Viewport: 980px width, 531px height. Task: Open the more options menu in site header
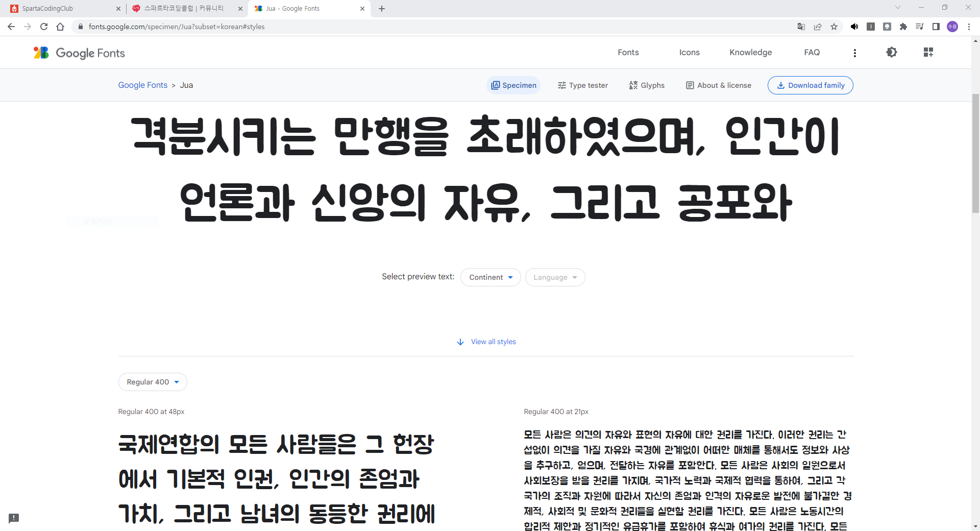click(x=855, y=53)
